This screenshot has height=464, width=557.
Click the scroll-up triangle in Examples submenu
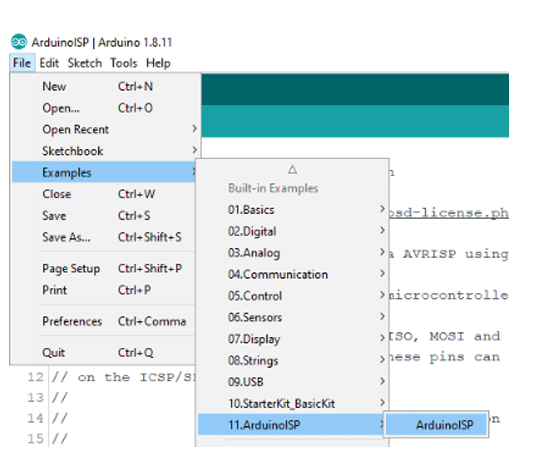click(x=292, y=169)
